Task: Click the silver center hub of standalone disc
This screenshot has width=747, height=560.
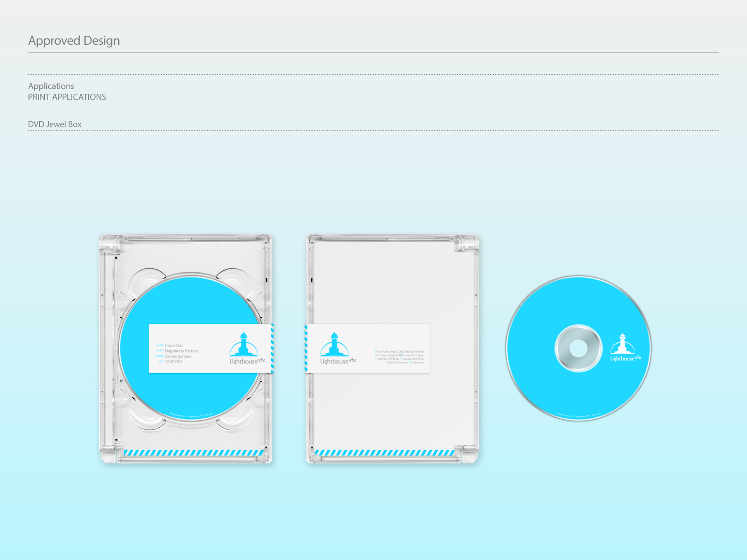Action: pyautogui.click(x=579, y=348)
